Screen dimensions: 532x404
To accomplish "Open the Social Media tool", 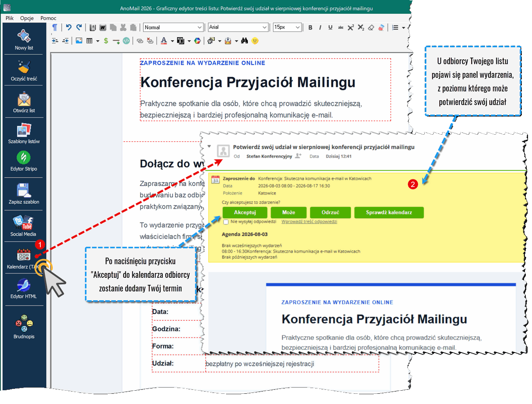I will point(24,225).
